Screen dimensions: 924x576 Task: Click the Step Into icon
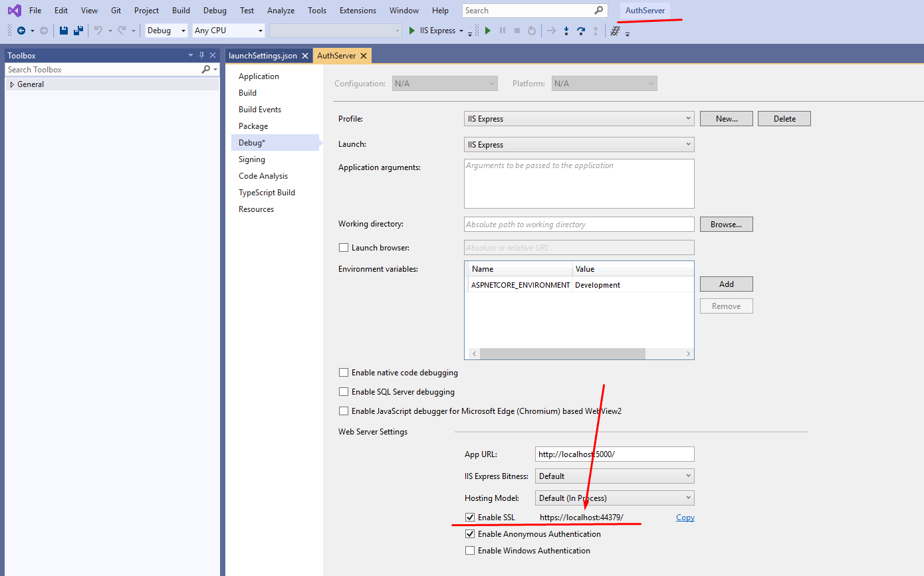[x=566, y=31]
